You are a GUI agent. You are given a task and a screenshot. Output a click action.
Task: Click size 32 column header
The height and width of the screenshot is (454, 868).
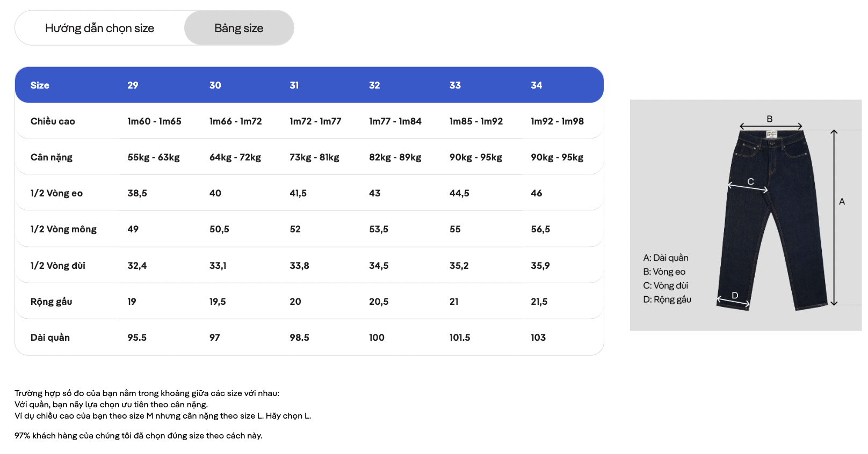tap(375, 85)
